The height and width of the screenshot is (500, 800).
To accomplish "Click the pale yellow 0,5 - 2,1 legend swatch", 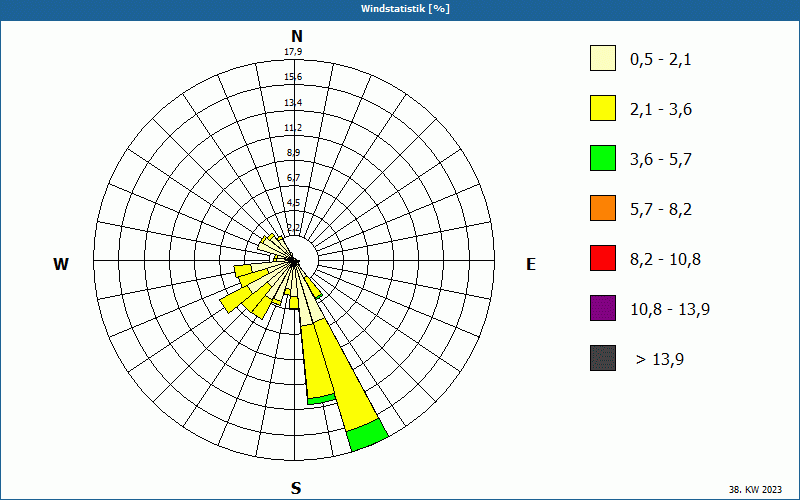I will tap(603, 58).
